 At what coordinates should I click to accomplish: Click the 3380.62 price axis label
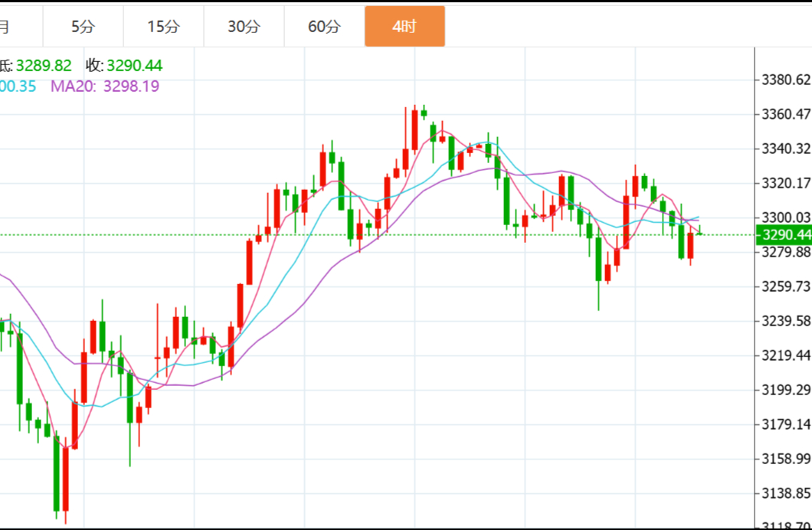(784, 80)
